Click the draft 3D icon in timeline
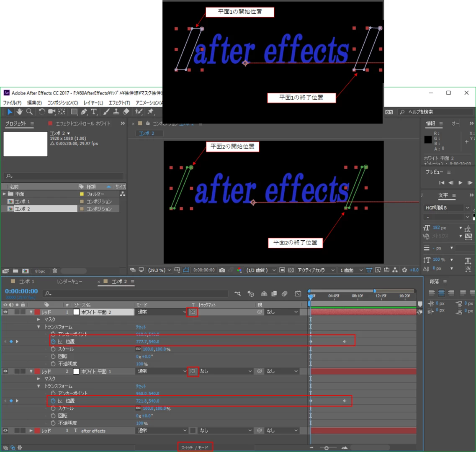 (251, 293)
